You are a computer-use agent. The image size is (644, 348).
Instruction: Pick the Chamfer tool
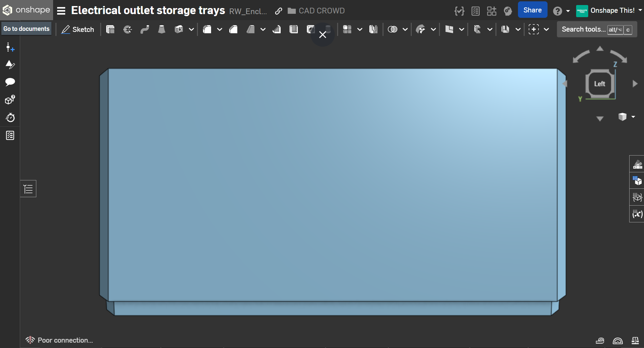(233, 30)
